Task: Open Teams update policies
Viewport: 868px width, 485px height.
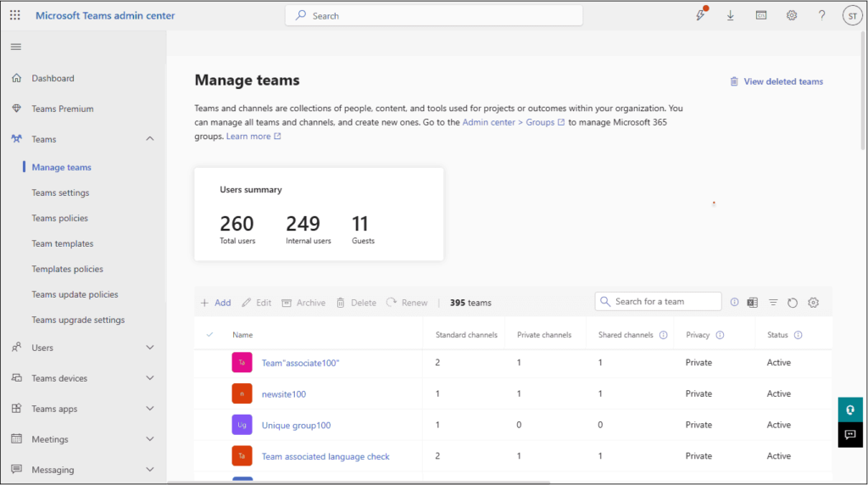Action: 75,294
